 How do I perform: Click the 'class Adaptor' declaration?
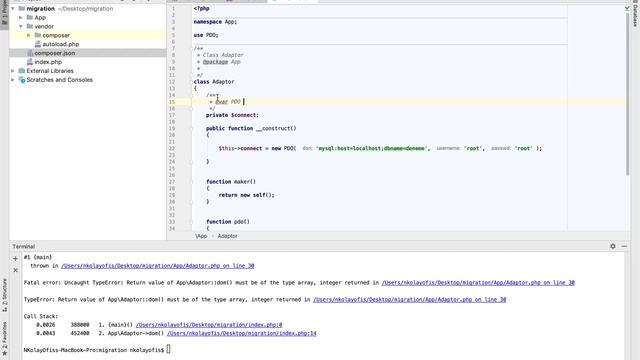[x=214, y=82]
